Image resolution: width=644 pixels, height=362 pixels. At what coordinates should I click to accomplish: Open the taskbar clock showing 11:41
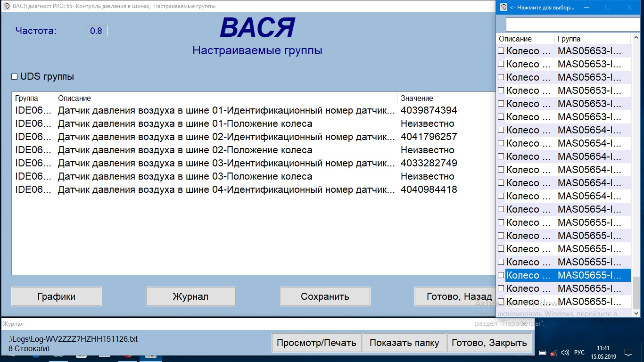(x=603, y=352)
